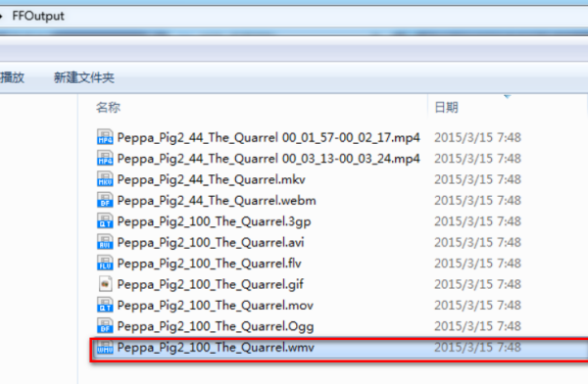This screenshot has height=384, width=588.
Task: Click the date cell of the .gif file
Action: click(x=477, y=284)
